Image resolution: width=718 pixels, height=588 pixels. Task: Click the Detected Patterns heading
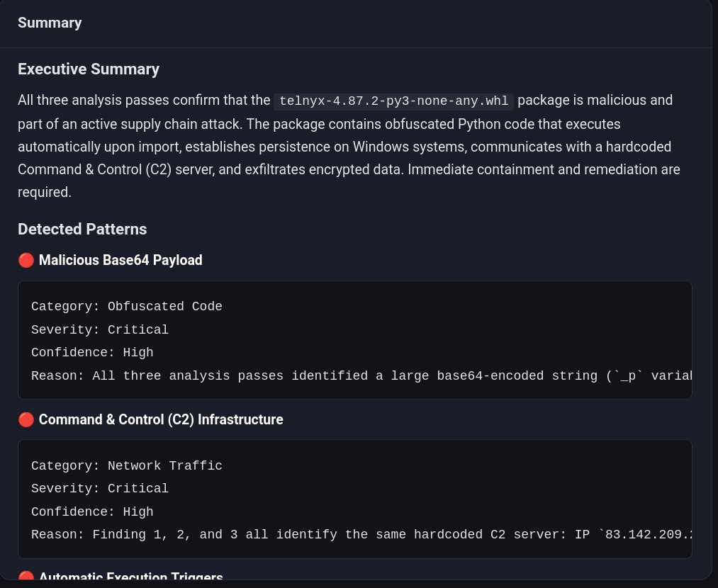tap(82, 229)
